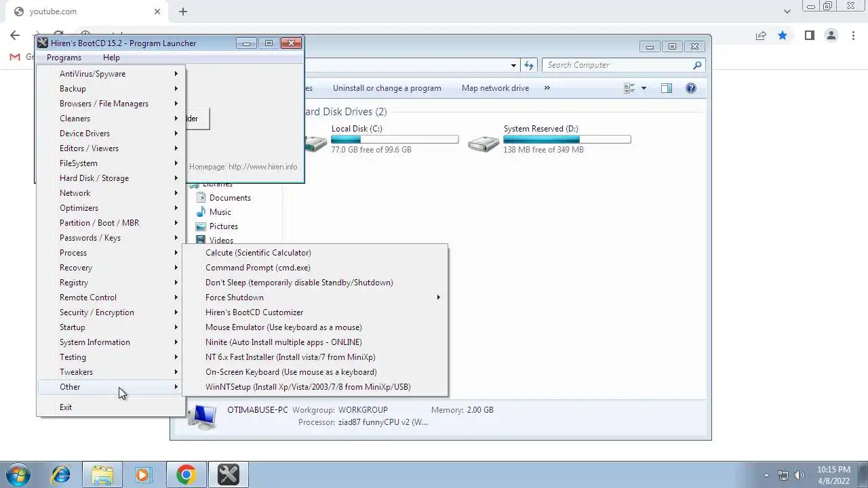868x488 pixels.
Task: Start Mouse Emulator entry
Action: click(x=315, y=327)
